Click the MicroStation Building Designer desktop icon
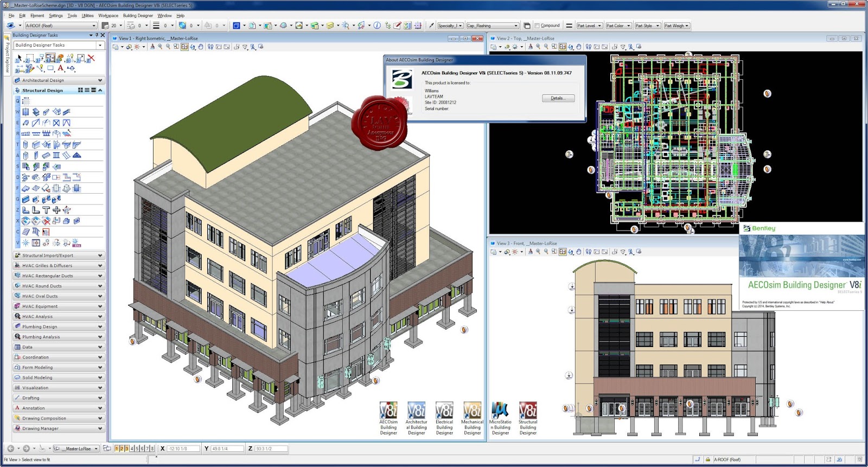 (500, 418)
